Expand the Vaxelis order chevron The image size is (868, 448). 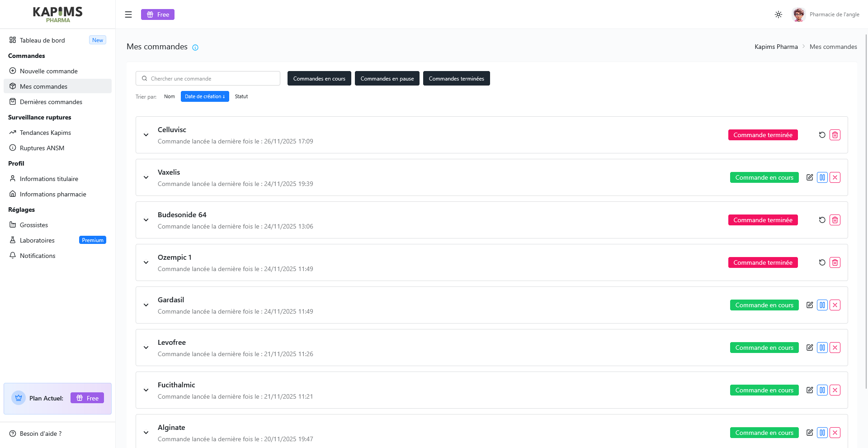[x=146, y=177]
